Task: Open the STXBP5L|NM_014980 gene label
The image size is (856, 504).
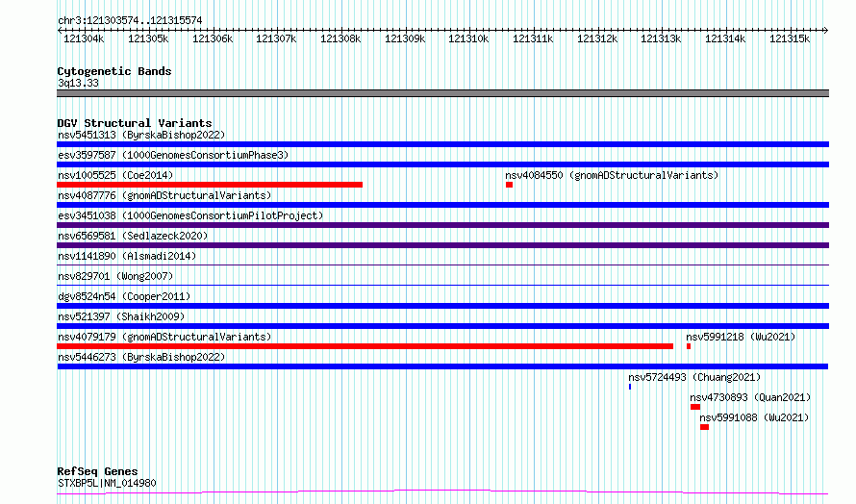Action: pyautogui.click(x=107, y=483)
